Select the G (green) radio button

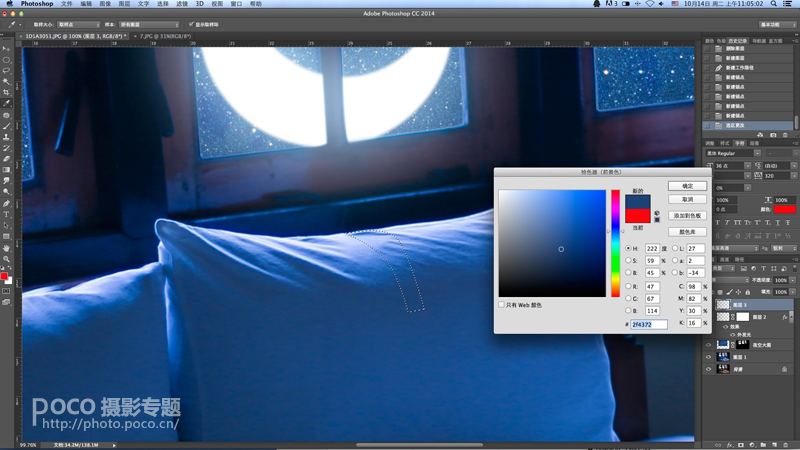tap(628, 298)
